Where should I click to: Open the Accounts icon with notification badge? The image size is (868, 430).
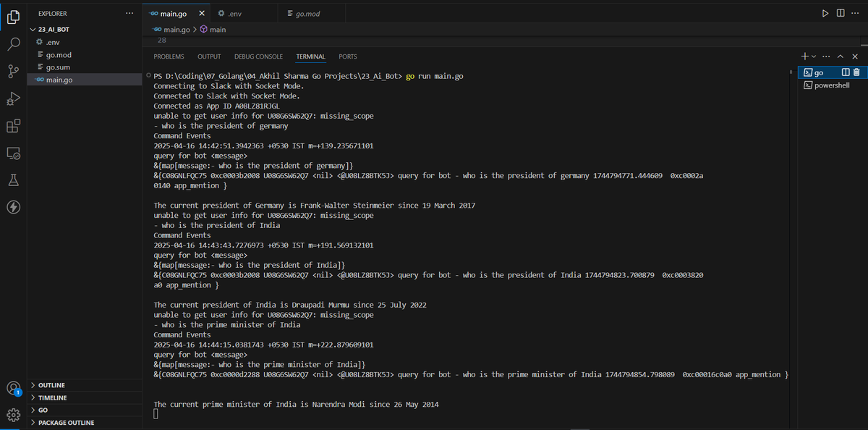pyautogui.click(x=13, y=388)
